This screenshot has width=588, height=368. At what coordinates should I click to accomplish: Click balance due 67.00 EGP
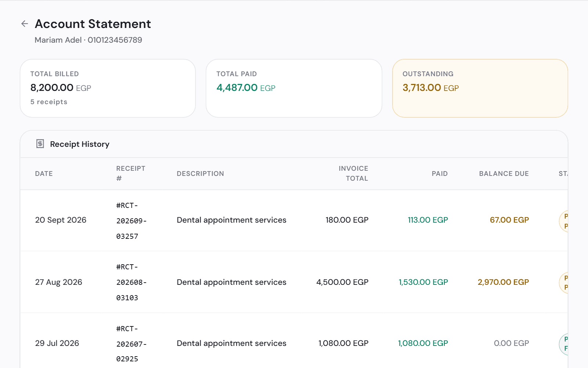(509, 220)
